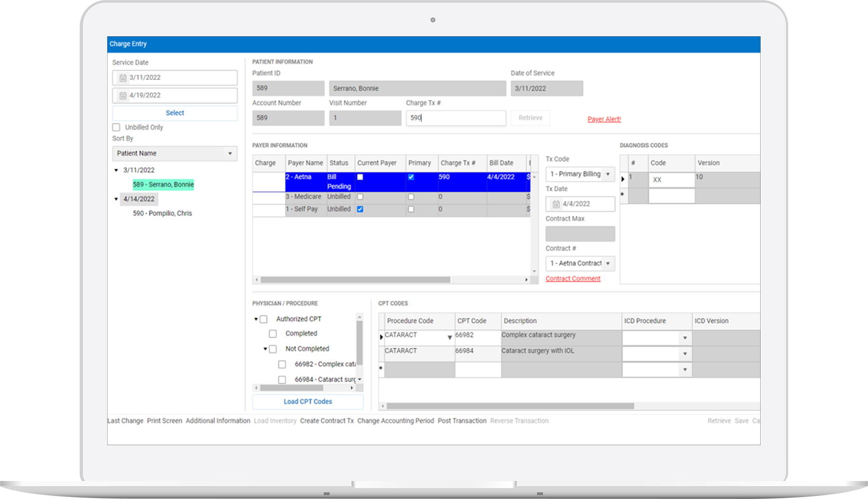The image size is (868, 499).
Task: Click CPT codes grid horizontal scrollbar thumb
Action: [x=510, y=406]
